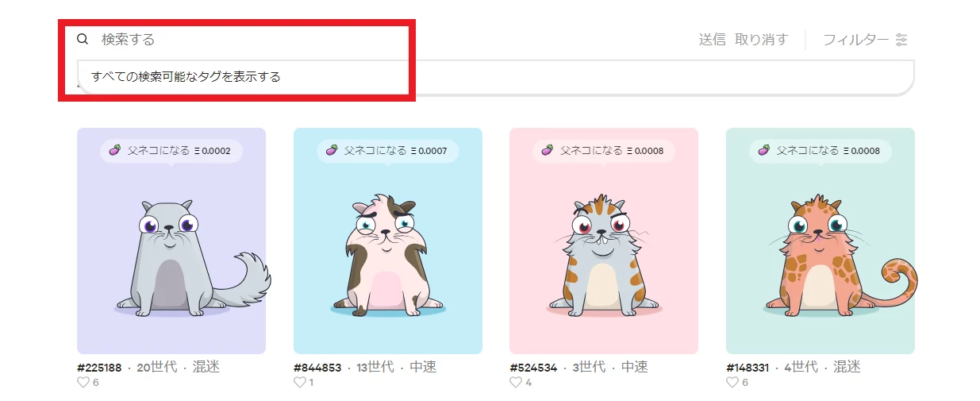The image size is (980, 401).
Task: Click the 父ネコになる 0.0002 sire badge
Action: [x=171, y=151]
